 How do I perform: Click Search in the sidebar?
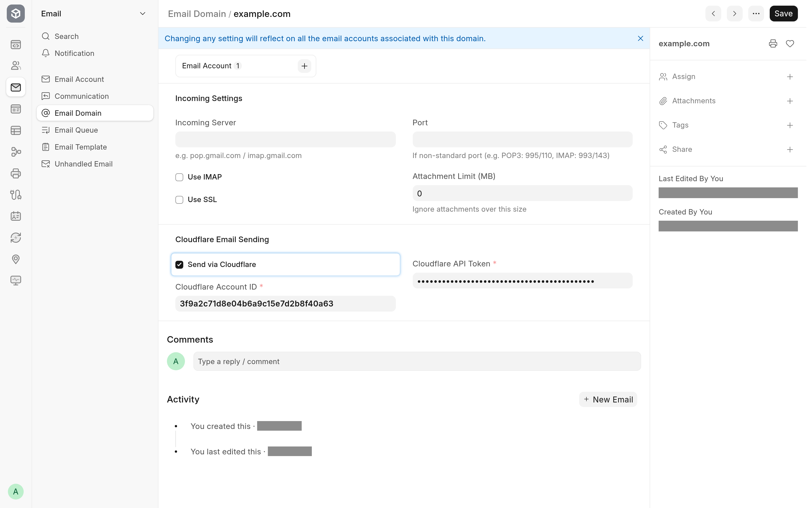coord(95,36)
